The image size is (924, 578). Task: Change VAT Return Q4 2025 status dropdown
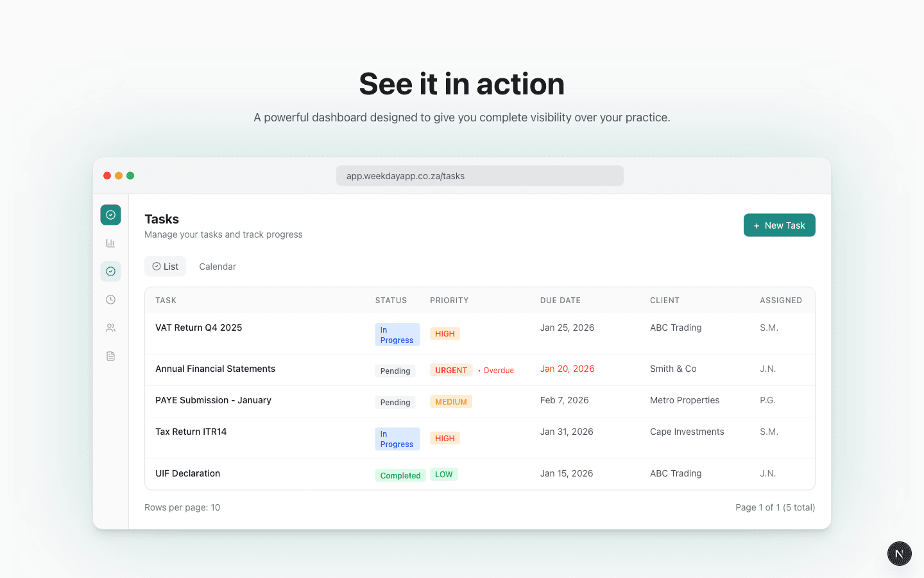[x=397, y=335]
